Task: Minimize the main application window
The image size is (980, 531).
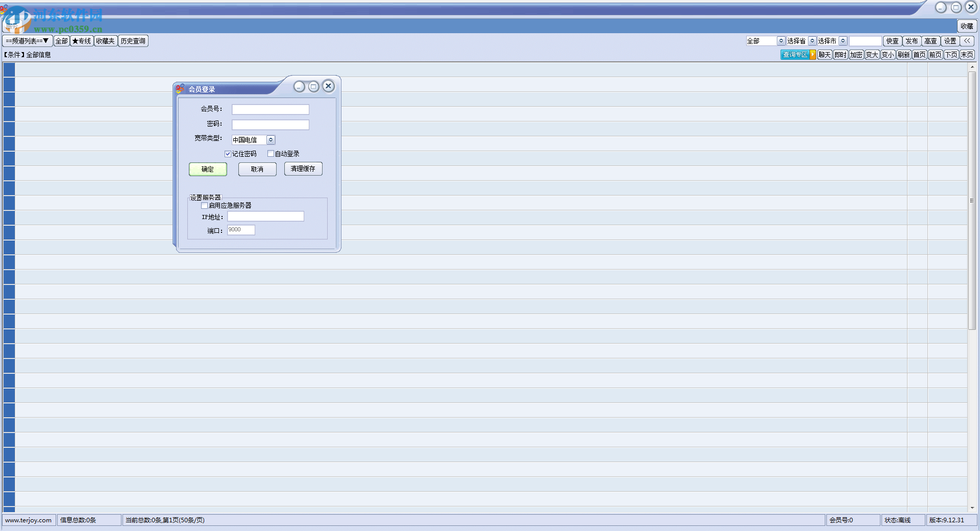Action: [x=941, y=8]
